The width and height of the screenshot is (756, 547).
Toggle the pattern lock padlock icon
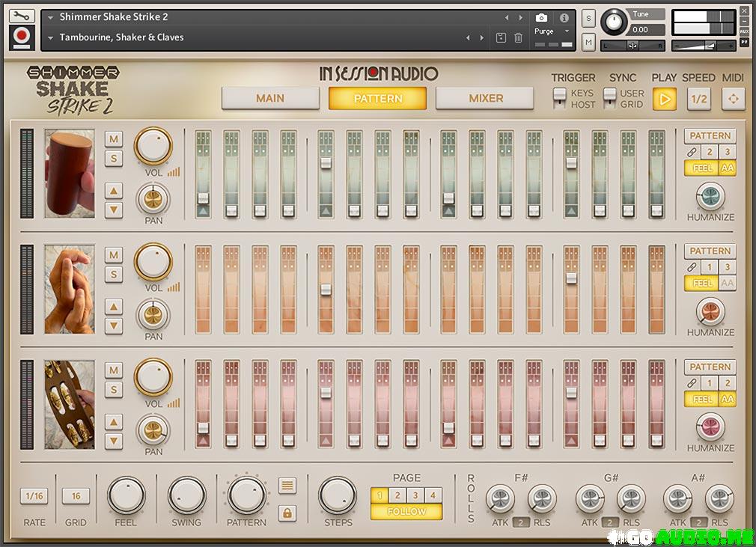(287, 513)
